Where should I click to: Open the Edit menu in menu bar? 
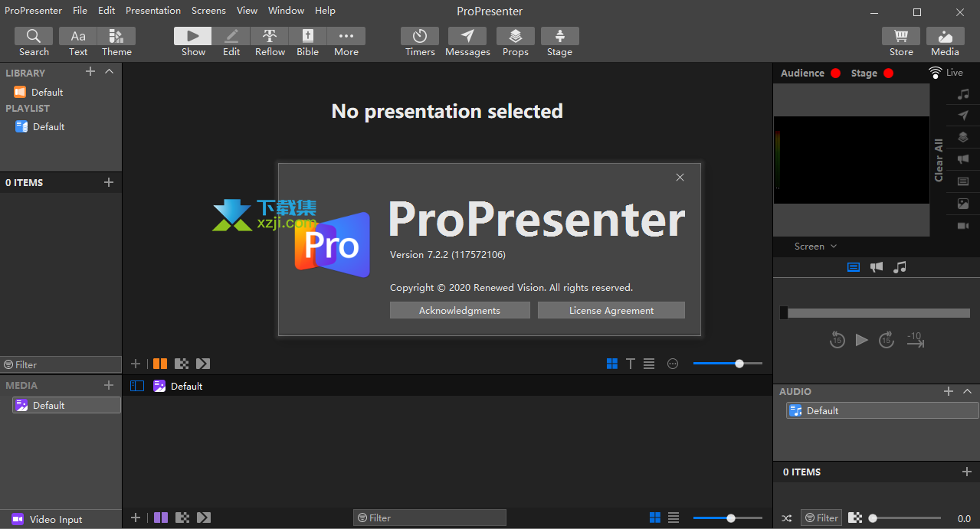coord(107,11)
